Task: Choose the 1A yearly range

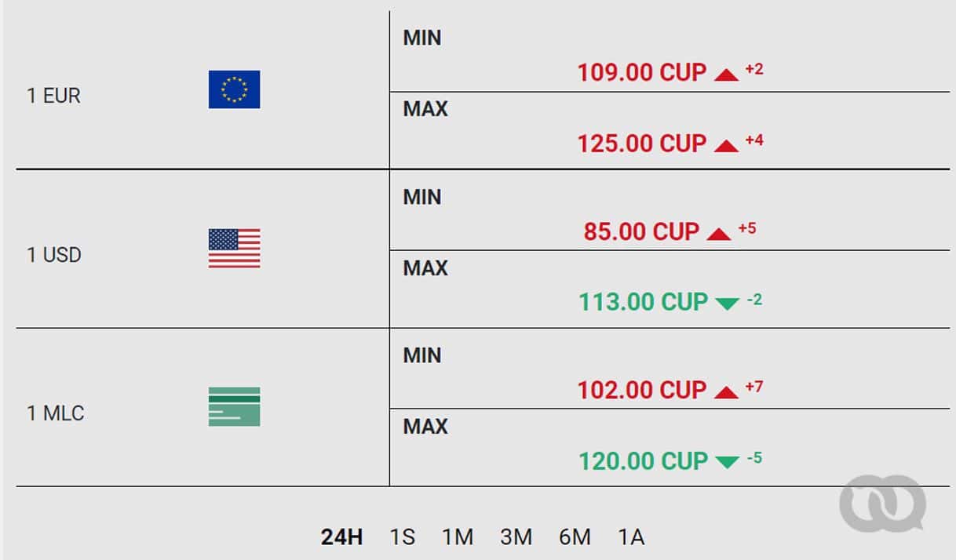Action: coord(631,537)
